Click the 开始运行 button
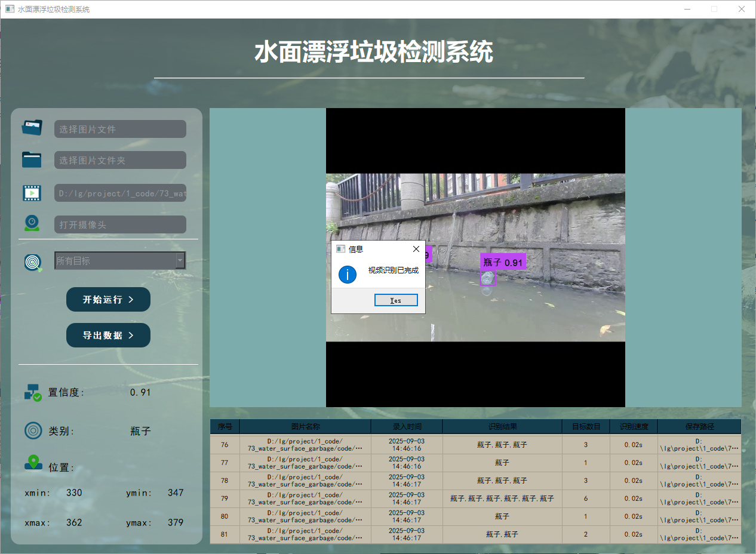 coord(108,300)
